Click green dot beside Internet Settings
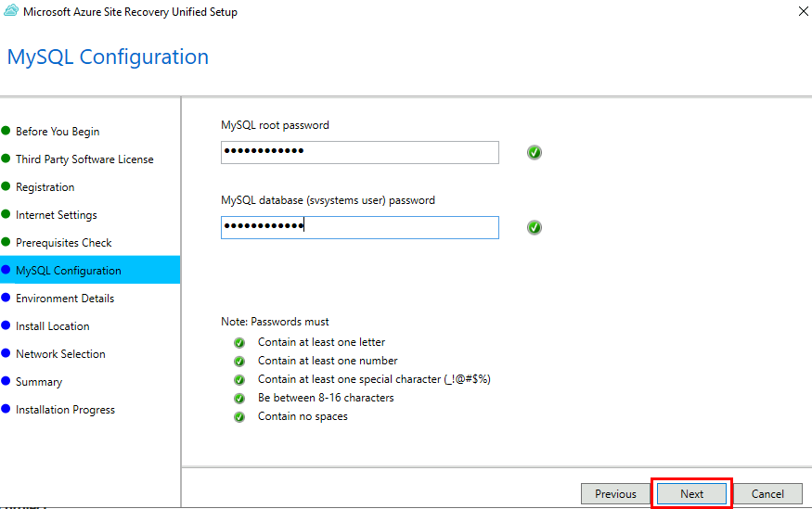 [6, 213]
